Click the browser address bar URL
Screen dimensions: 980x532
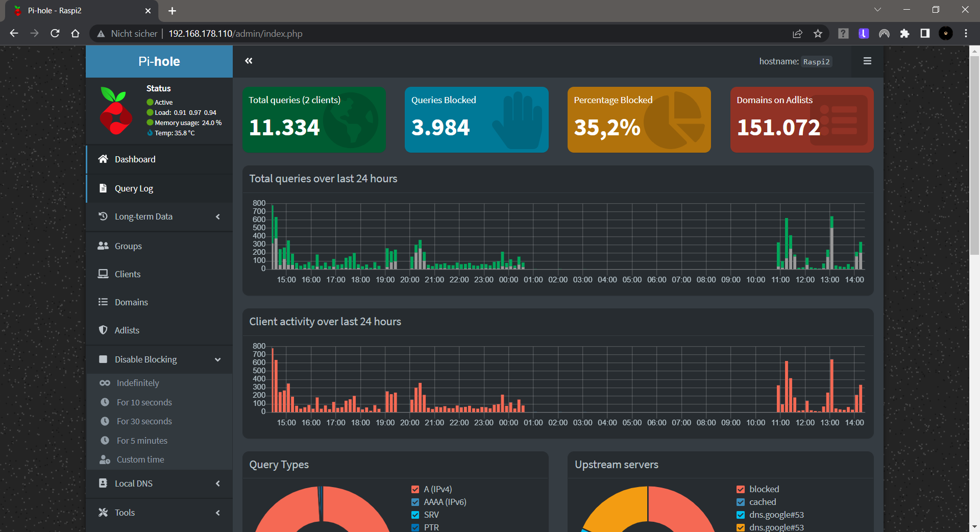pyautogui.click(x=235, y=34)
